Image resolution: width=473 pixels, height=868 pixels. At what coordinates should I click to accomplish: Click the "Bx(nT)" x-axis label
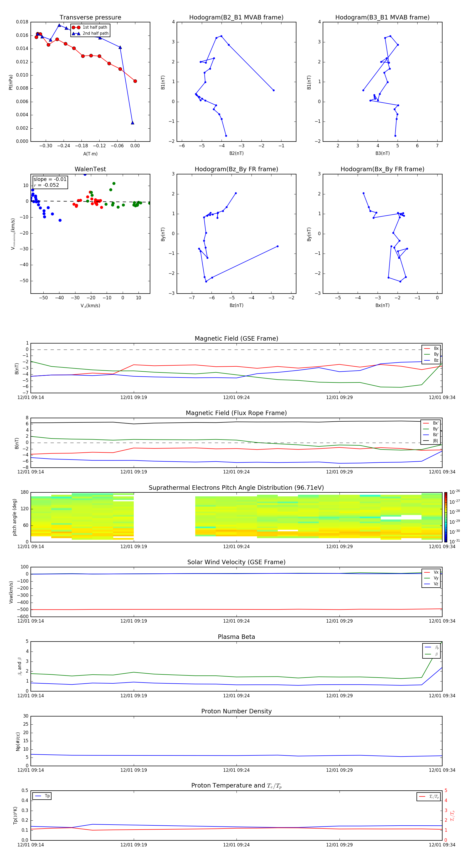click(382, 305)
